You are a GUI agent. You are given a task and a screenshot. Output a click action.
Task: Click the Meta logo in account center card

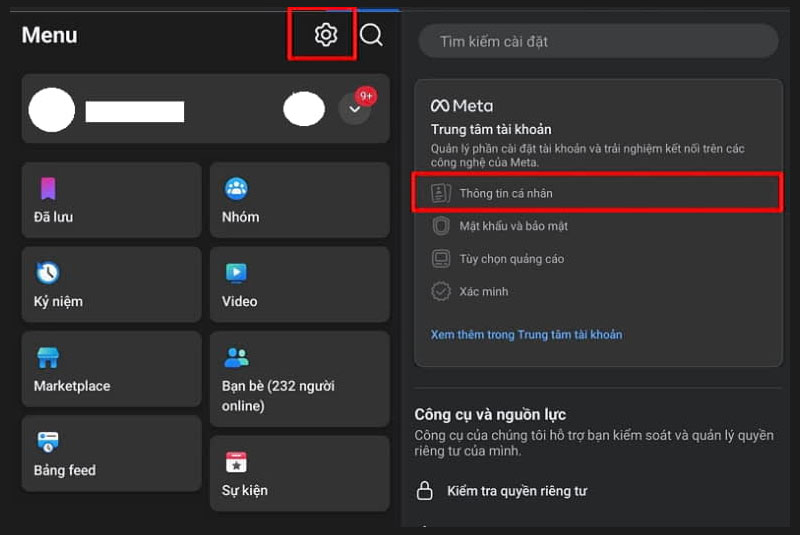point(461,105)
